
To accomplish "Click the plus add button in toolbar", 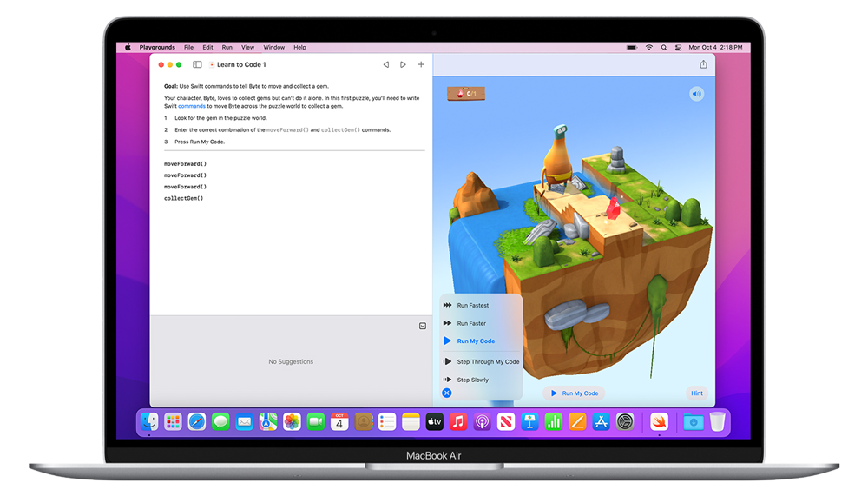I will [421, 64].
